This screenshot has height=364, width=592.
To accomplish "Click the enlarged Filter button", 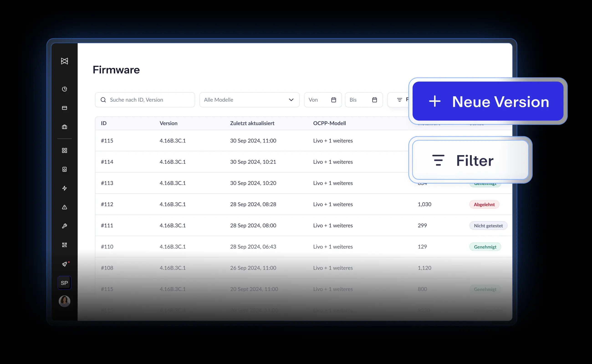I will (x=470, y=160).
